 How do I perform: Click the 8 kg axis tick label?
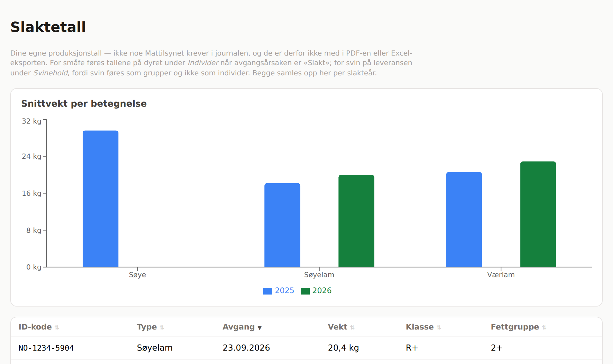(x=34, y=230)
